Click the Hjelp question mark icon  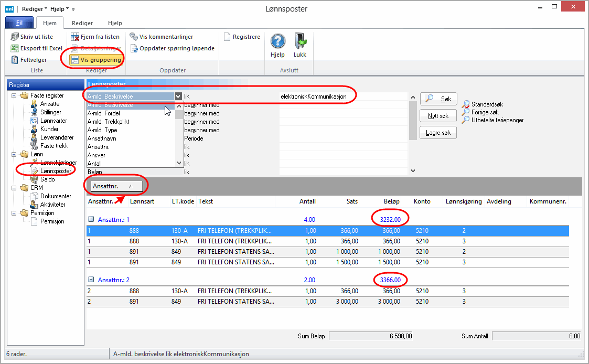[x=277, y=41]
